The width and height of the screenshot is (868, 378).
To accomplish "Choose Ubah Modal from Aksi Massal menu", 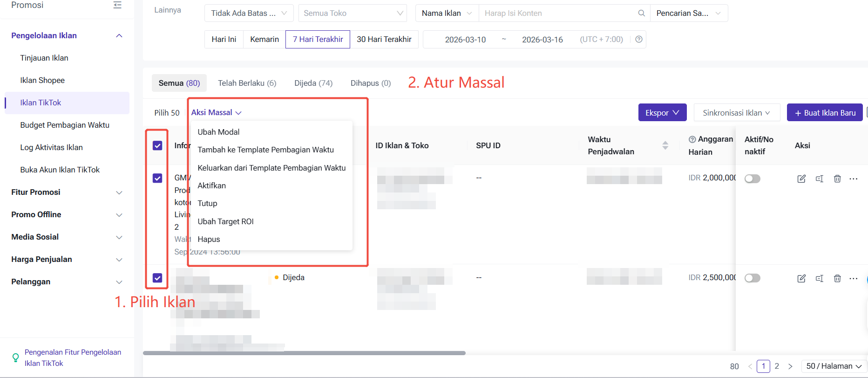I will (218, 132).
